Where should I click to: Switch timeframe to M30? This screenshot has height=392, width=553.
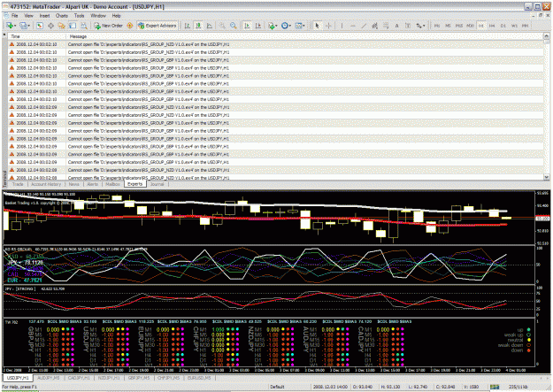(470, 26)
